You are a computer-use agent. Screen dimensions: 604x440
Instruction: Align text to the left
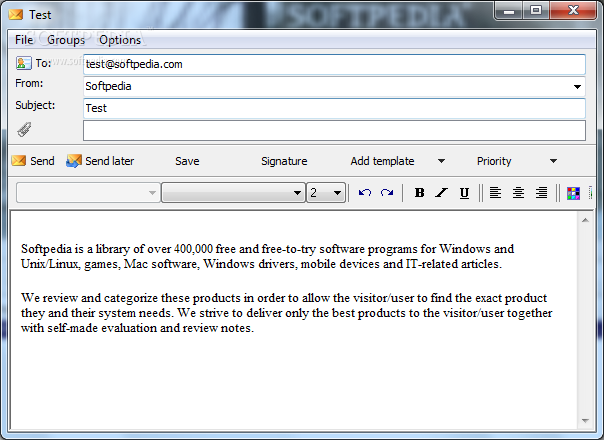coord(495,192)
